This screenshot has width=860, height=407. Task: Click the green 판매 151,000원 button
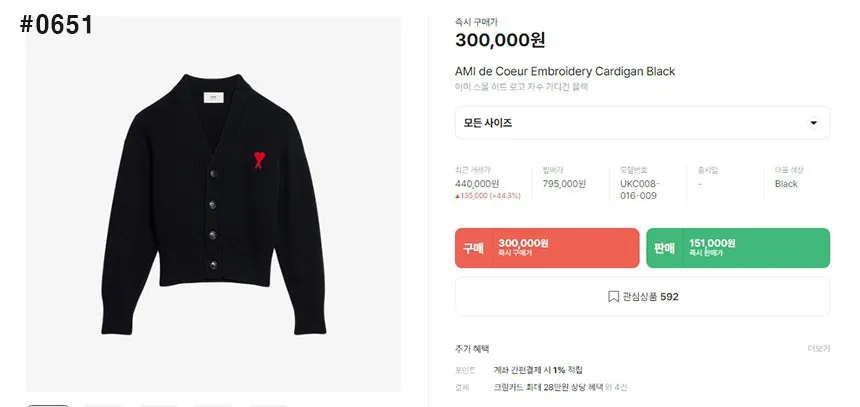738,248
